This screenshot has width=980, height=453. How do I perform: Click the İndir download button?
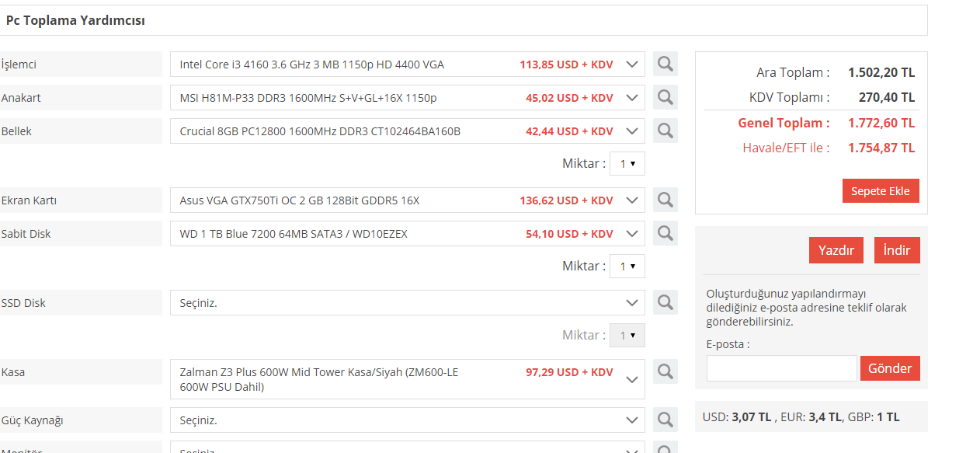pyautogui.click(x=897, y=250)
